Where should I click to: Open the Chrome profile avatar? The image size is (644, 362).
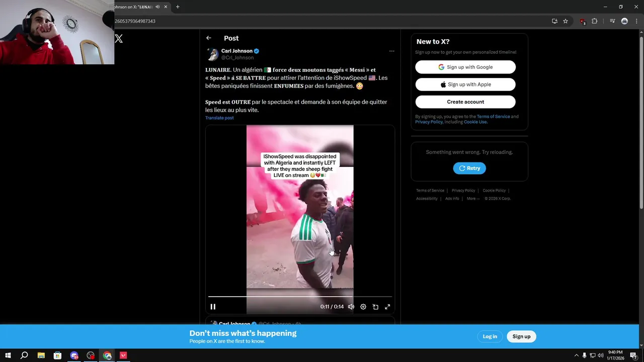tap(624, 21)
